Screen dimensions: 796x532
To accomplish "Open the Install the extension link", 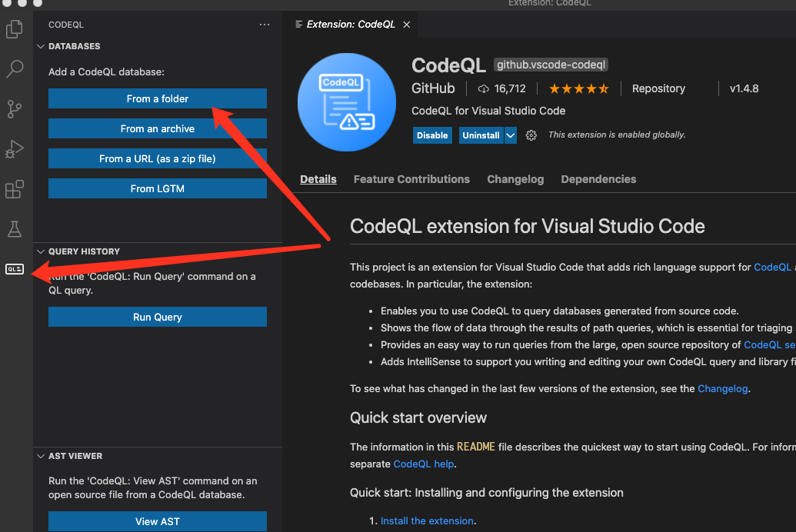I will tap(427, 520).
